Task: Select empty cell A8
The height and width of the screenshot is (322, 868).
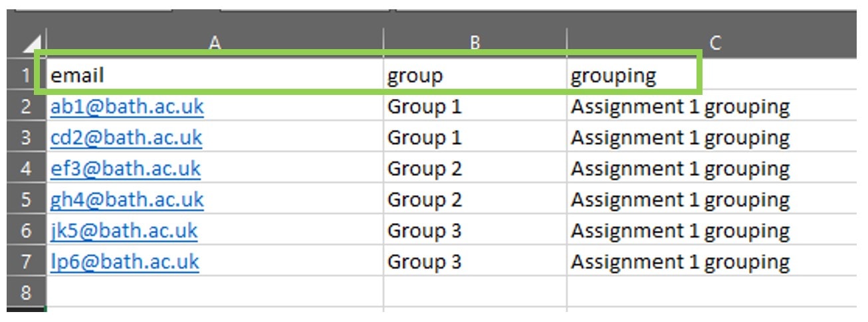Action: point(214,292)
